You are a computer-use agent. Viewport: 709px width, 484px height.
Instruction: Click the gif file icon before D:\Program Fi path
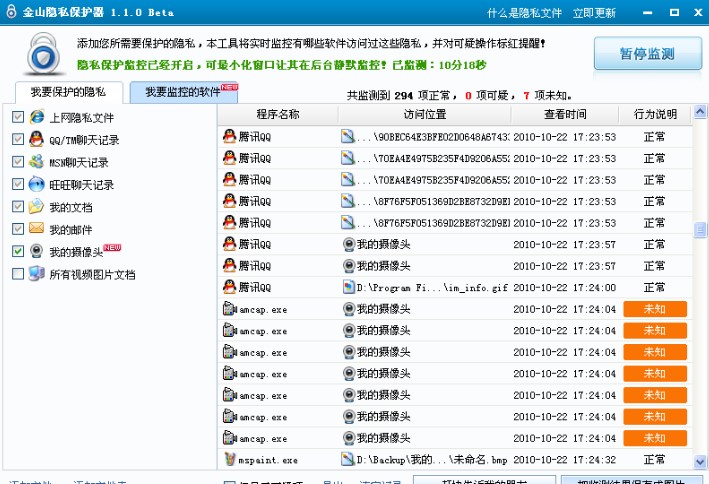click(x=349, y=287)
